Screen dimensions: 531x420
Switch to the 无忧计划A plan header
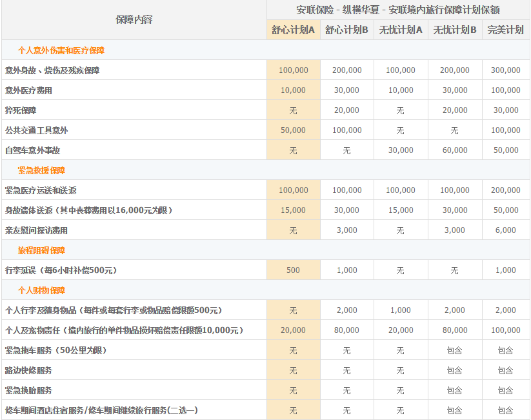tap(401, 30)
